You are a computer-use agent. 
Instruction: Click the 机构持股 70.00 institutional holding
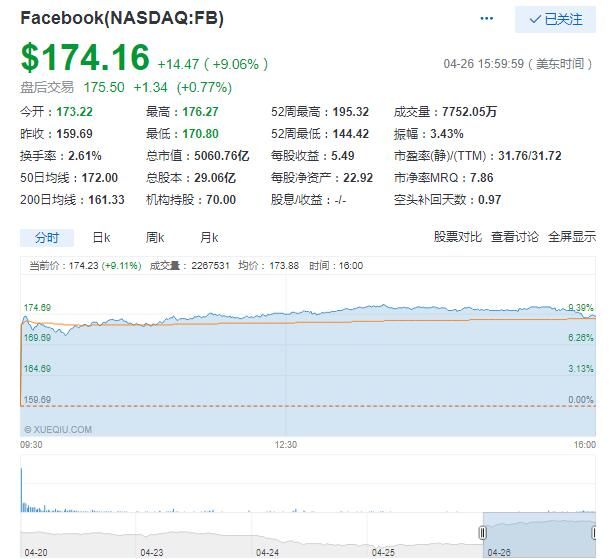coord(191,200)
